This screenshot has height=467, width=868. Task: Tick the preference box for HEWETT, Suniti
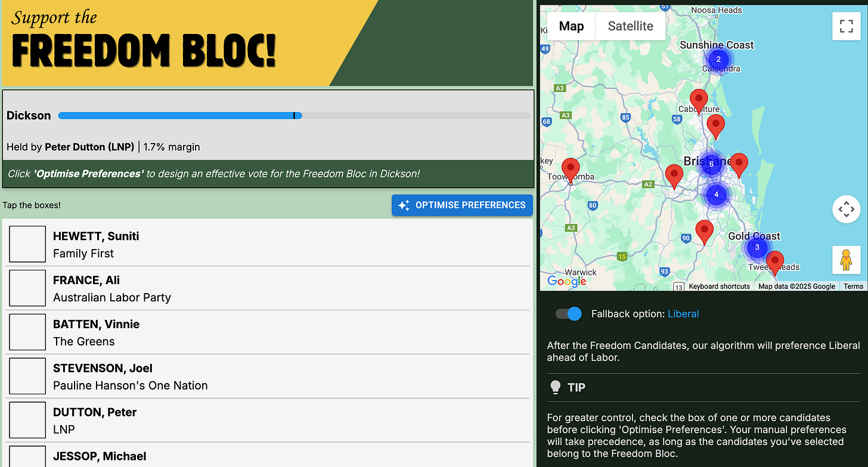27,244
